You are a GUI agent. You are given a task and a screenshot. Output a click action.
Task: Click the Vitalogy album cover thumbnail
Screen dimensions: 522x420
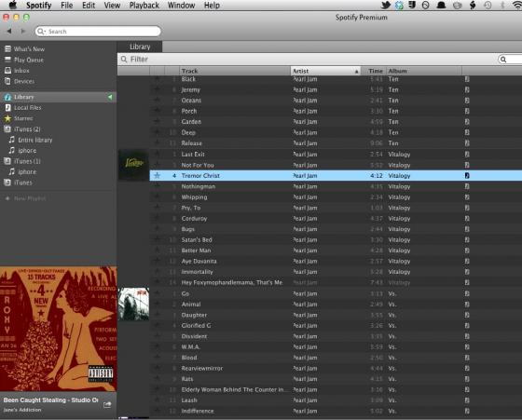133,165
